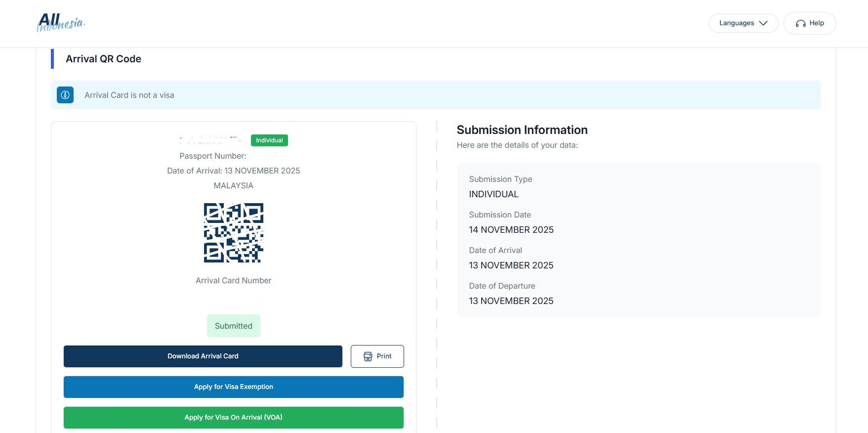The width and height of the screenshot is (868, 433).
Task: Click the Submitted status label
Action: (234, 326)
